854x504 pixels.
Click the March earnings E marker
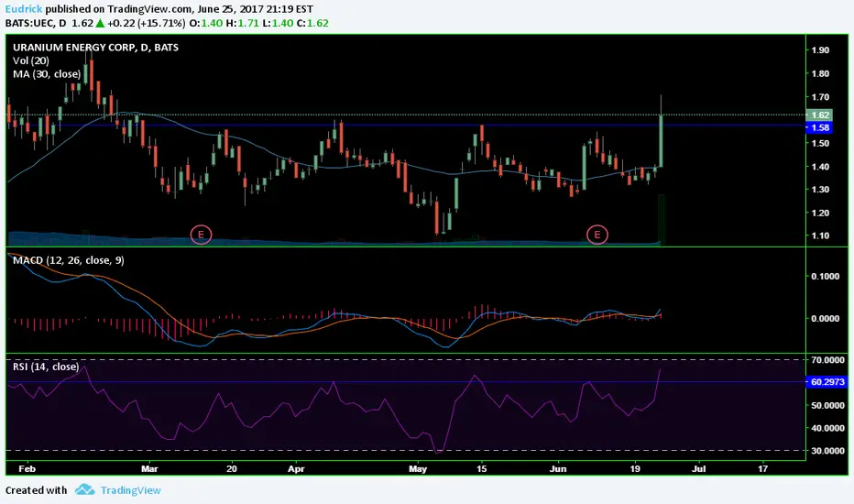(x=201, y=235)
